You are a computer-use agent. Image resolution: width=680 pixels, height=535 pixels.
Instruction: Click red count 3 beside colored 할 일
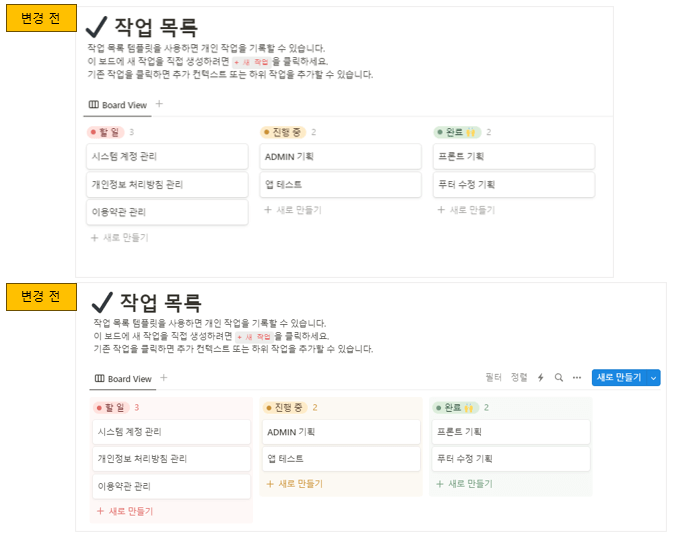(x=137, y=408)
